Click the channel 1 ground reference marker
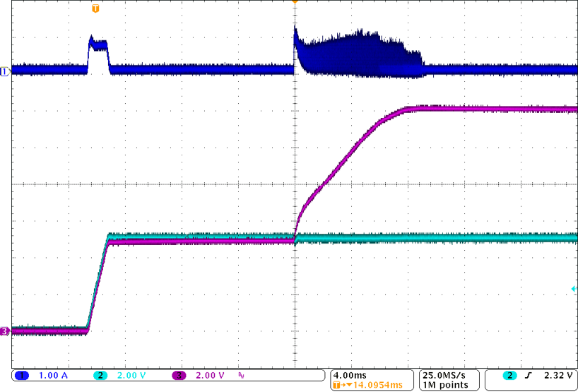Image resolution: width=578 pixels, height=392 pixels. coord(5,71)
